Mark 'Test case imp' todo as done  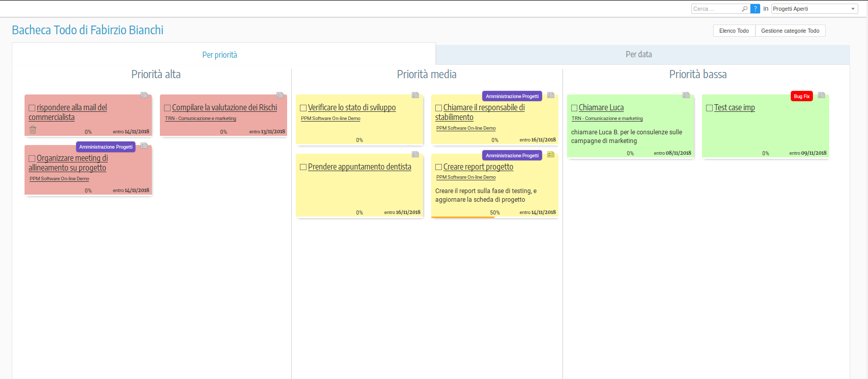710,108
